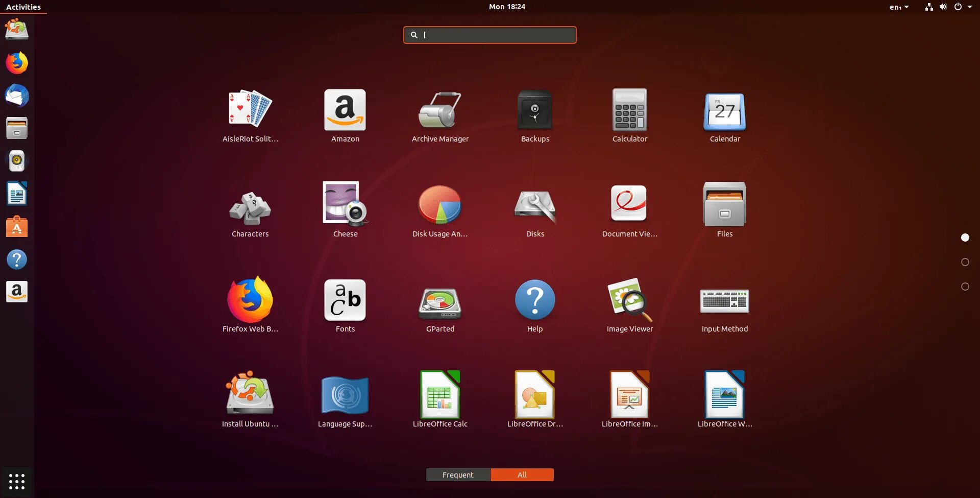The width and height of the screenshot is (980, 498).
Task: Open the power system menu
Action: [x=963, y=7]
